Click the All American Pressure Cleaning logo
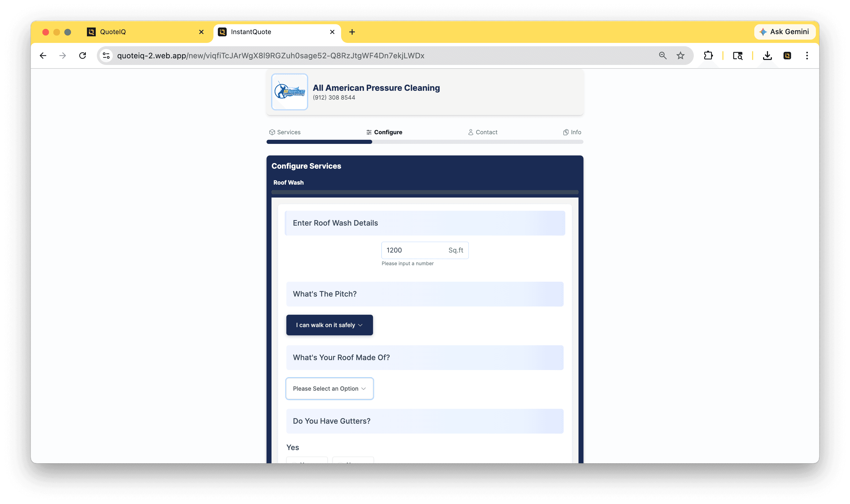This screenshot has width=850, height=504. click(289, 92)
